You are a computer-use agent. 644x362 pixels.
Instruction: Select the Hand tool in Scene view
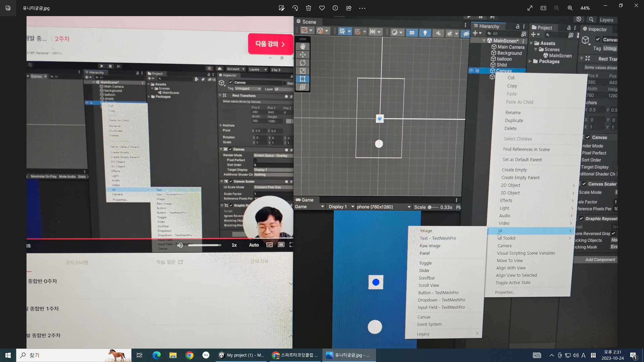click(x=303, y=47)
